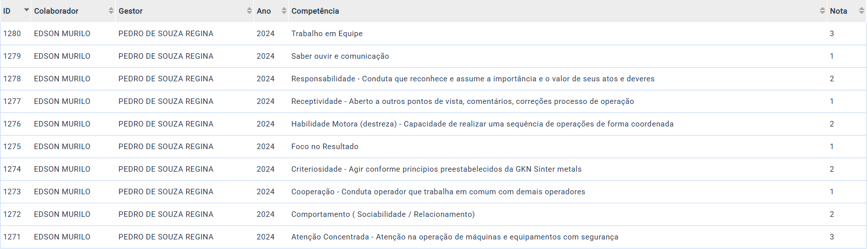Click the Gestor column sort arrows icon
The height and width of the screenshot is (249, 868).
[249, 11]
